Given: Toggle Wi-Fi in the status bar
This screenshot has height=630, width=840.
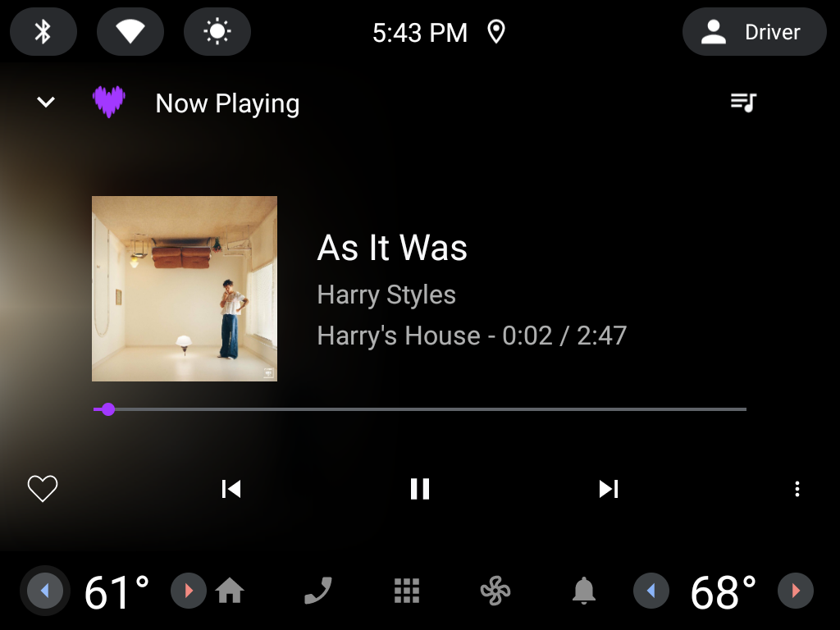Looking at the screenshot, I should (x=130, y=32).
